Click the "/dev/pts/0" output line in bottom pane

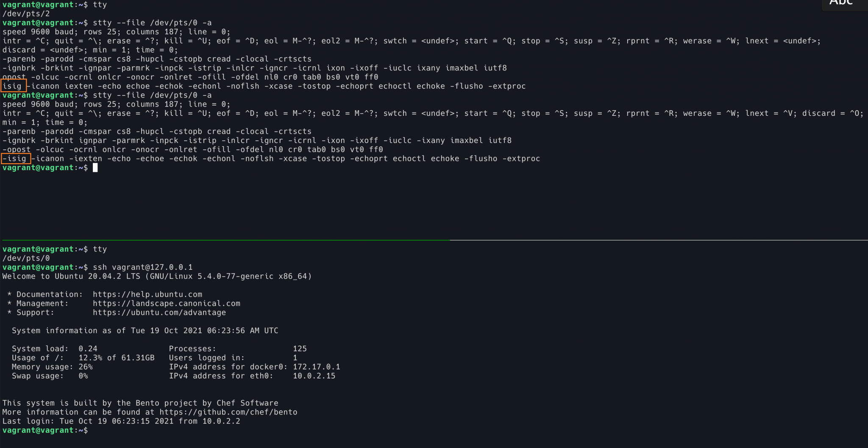click(x=26, y=258)
